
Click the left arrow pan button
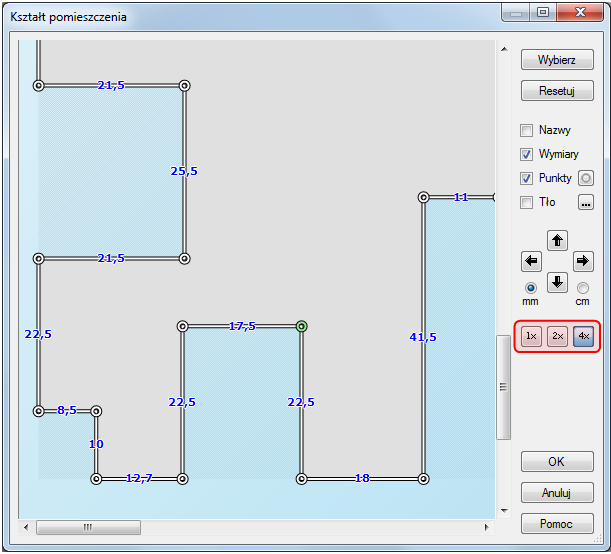click(x=532, y=261)
